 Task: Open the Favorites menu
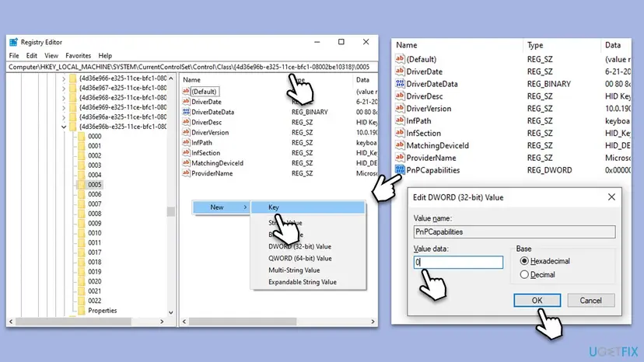point(78,55)
